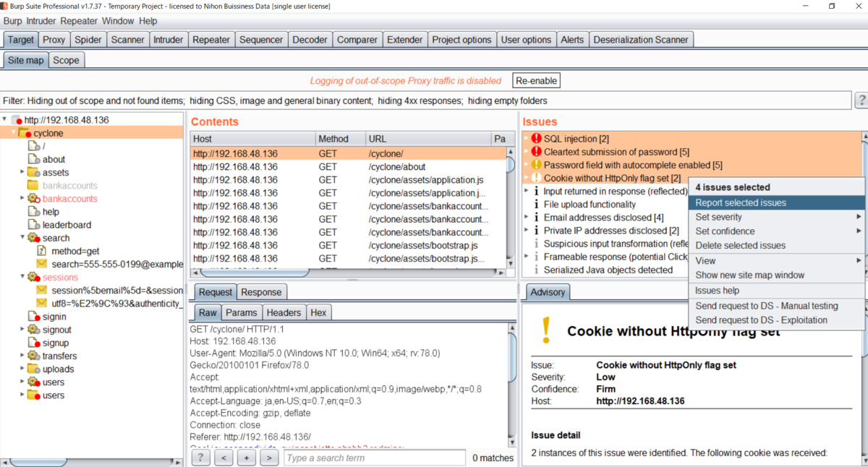Select Send request to DS - Manual testing

(x=776, y=306)
